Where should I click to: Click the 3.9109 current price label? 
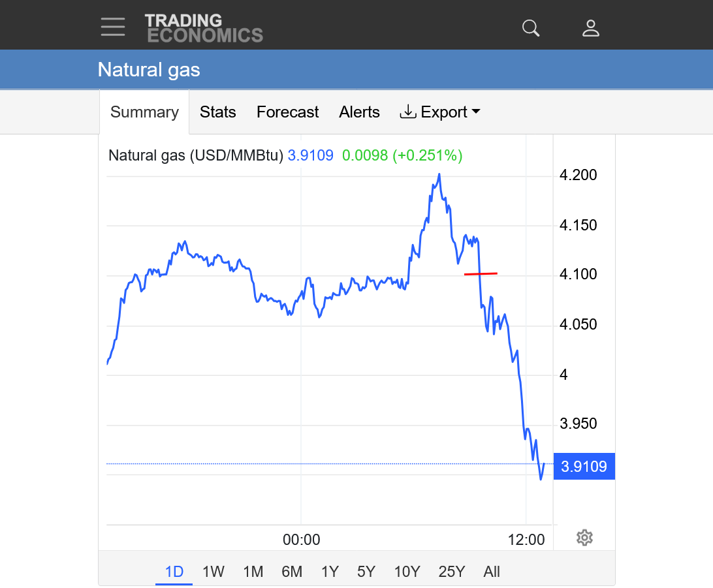click(584, 467)
